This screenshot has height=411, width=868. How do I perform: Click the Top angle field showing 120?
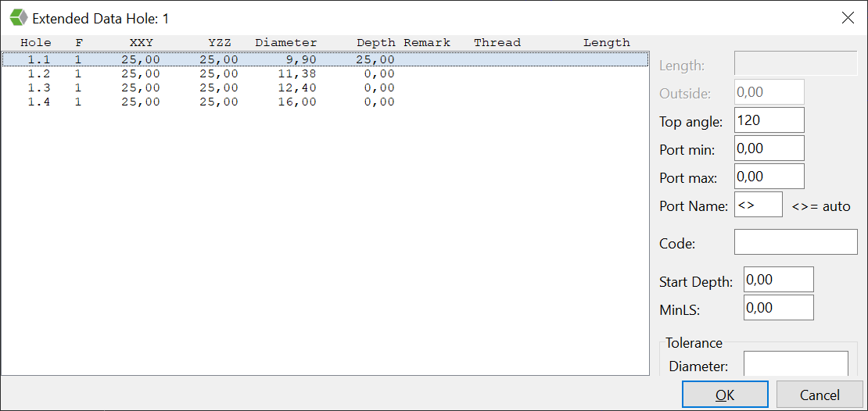pyautogui.click(x=769, y=120)
